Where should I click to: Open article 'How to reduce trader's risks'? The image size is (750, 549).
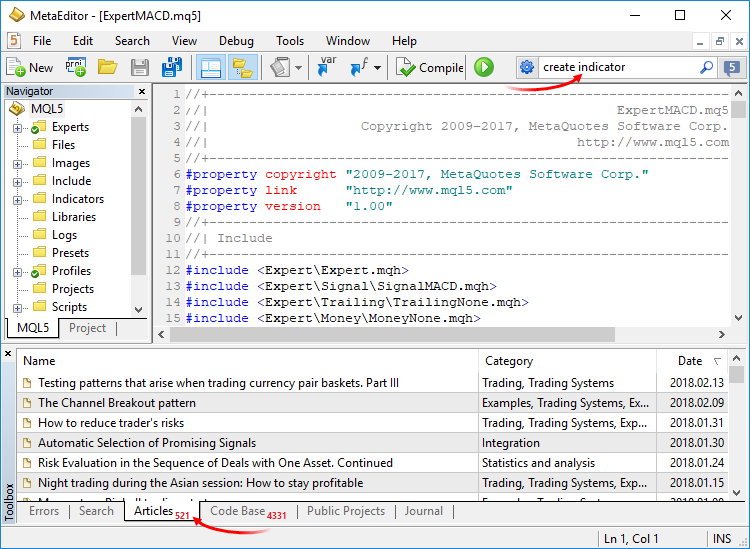click(x=110, y=423)
